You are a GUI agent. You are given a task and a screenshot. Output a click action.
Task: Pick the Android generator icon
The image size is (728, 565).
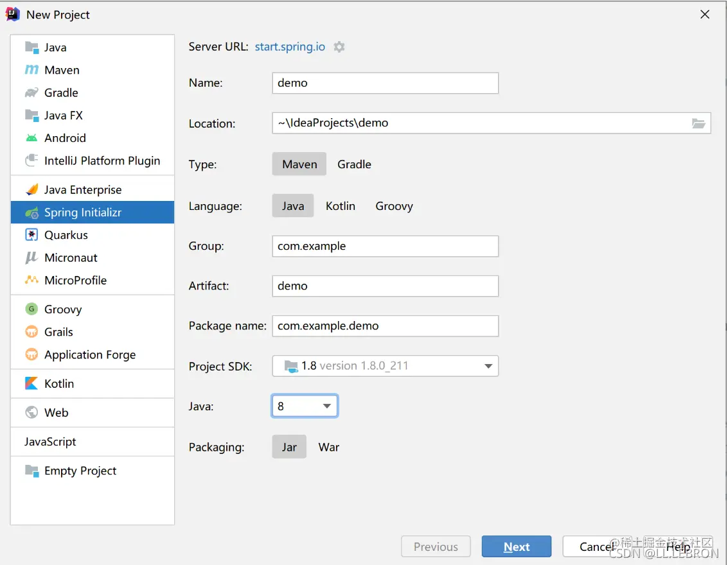pos(31,138)
